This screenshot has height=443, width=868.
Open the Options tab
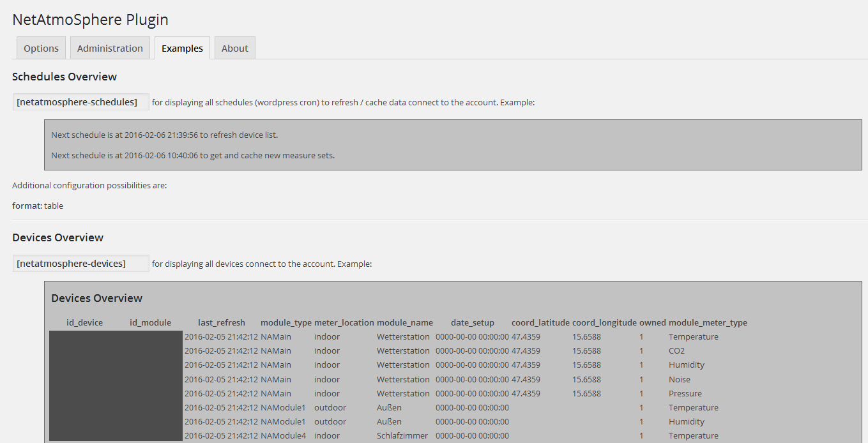click(x=41, y=48)
